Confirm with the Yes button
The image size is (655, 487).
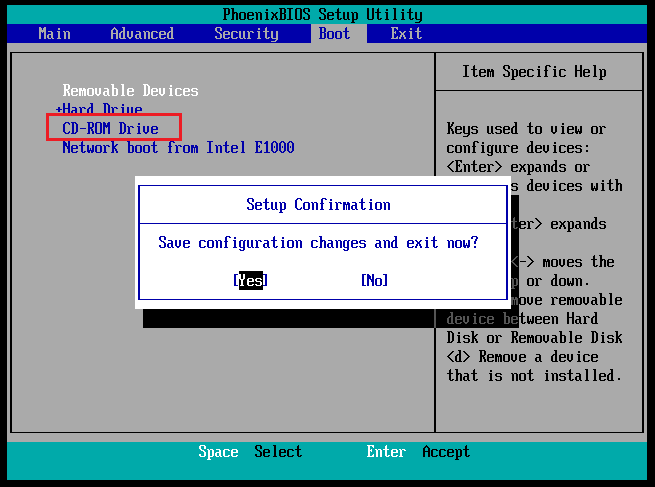click(250, 280)
